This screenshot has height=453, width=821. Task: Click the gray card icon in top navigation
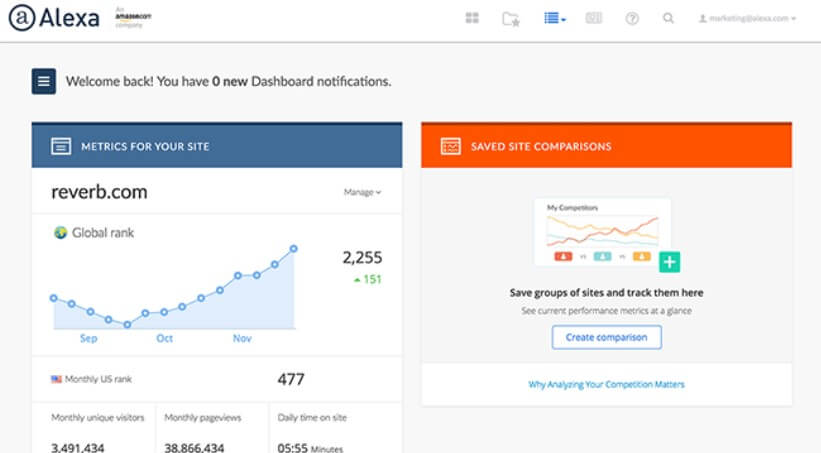(593, 18)
